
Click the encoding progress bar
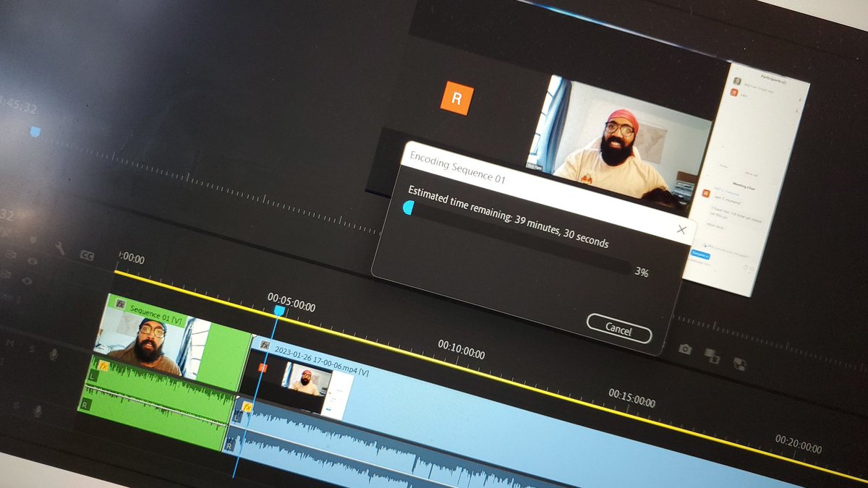(x=517, y=238)
